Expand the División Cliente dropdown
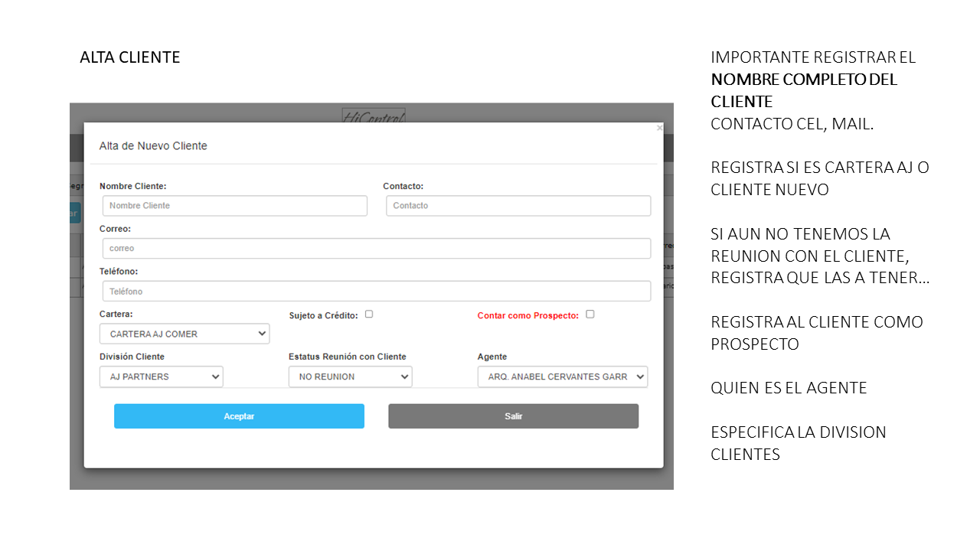 coord(161,377)
